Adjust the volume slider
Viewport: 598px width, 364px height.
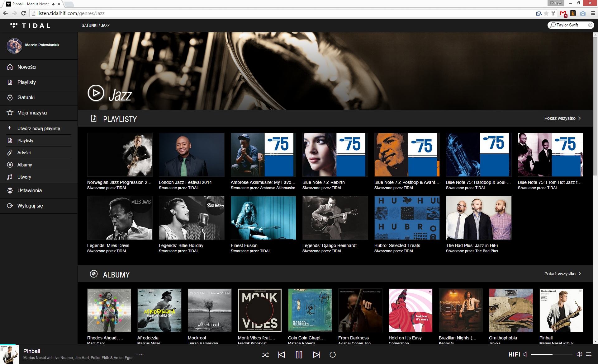pyautogui.click(x=551, y=354)
